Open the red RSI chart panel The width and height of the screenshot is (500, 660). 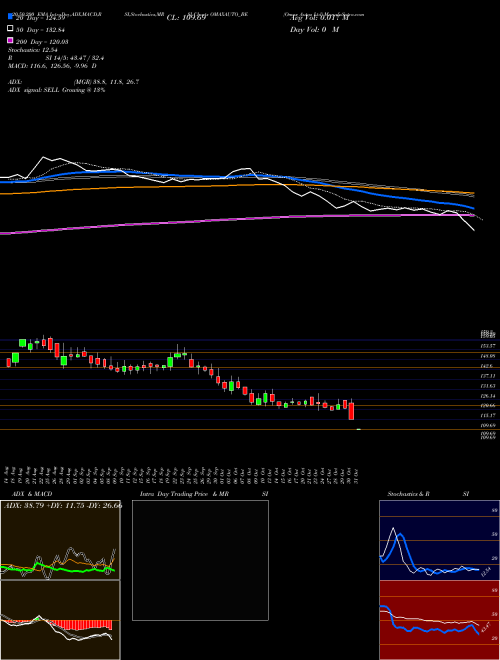click(x=439, y=620)
